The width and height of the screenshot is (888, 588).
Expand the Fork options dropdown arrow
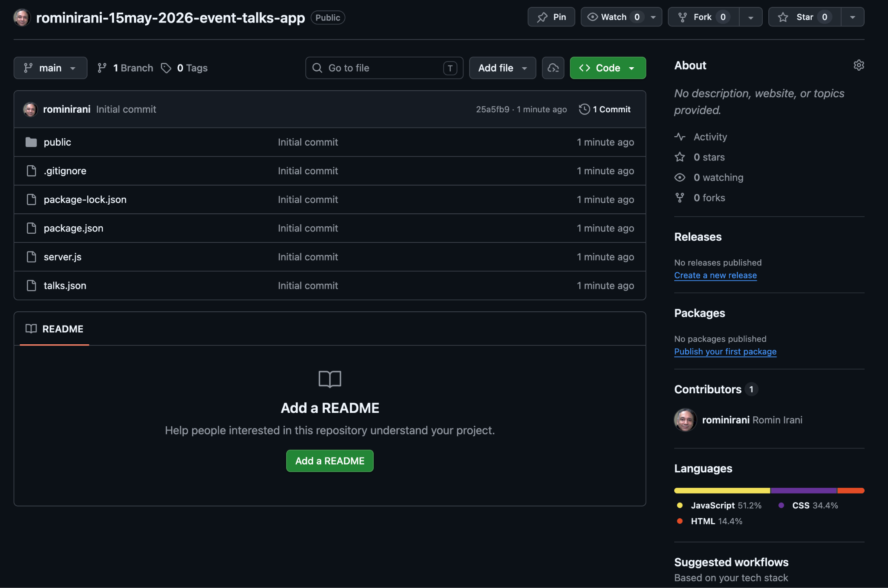(751, 17)
